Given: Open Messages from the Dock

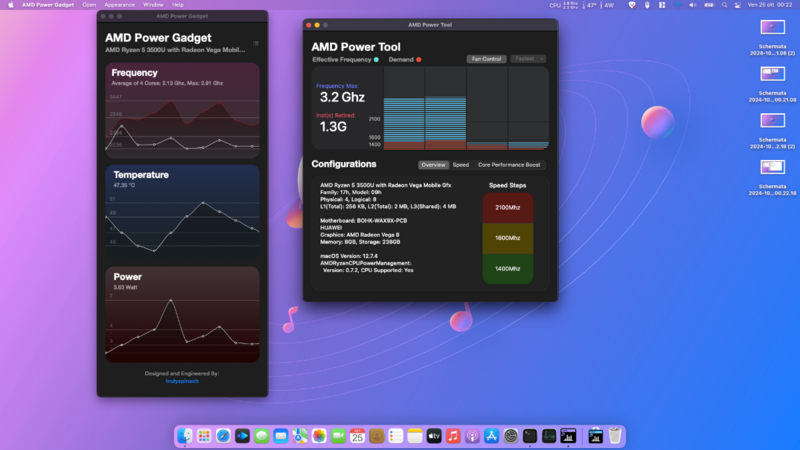Looking at the screenshot, I should 262,436.
